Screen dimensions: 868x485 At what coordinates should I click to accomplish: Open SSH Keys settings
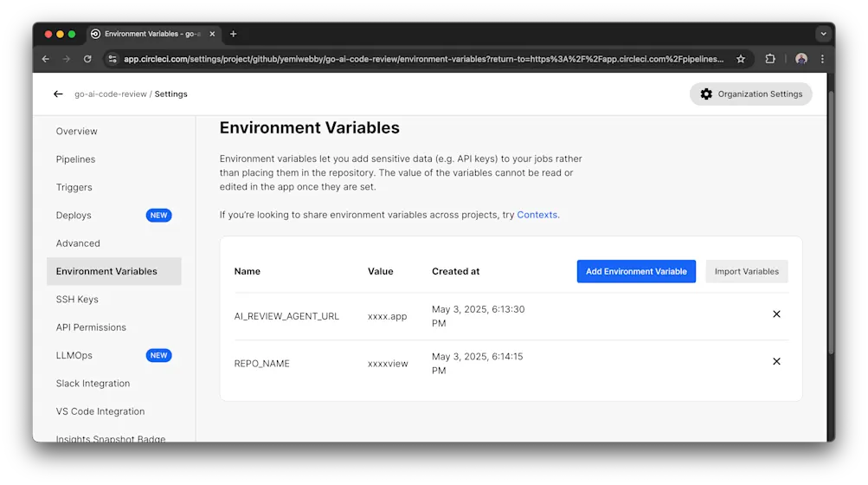click(x=77, y=300)
